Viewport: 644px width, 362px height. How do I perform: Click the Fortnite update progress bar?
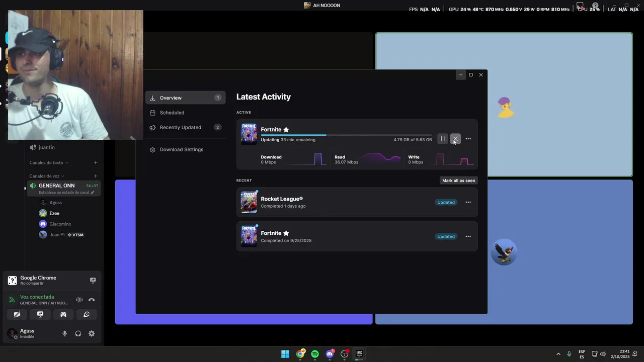click(x=346, y=135)
